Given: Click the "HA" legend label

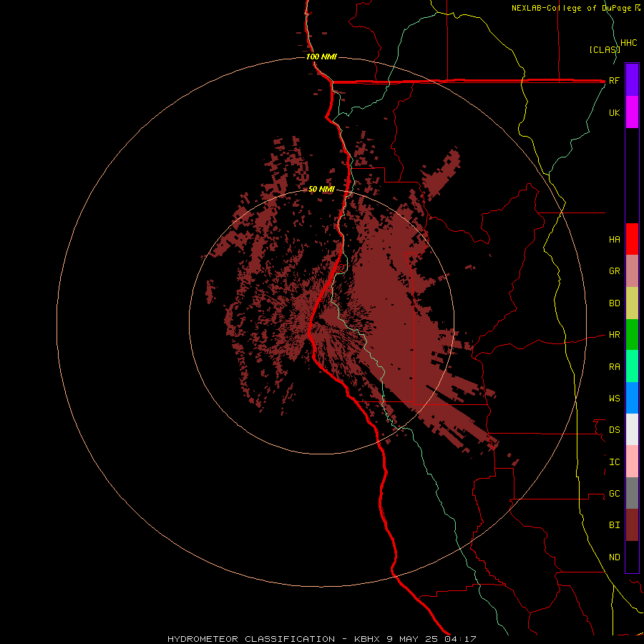Looking at the screenshot, I should tap(615, 239).
